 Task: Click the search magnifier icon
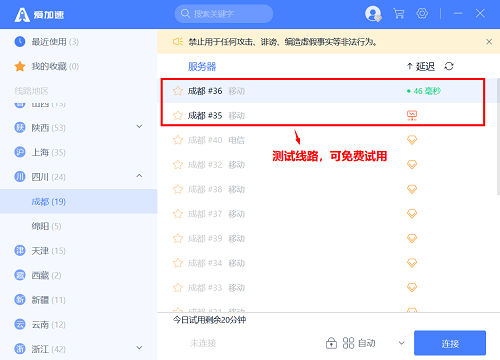point(185,14)
